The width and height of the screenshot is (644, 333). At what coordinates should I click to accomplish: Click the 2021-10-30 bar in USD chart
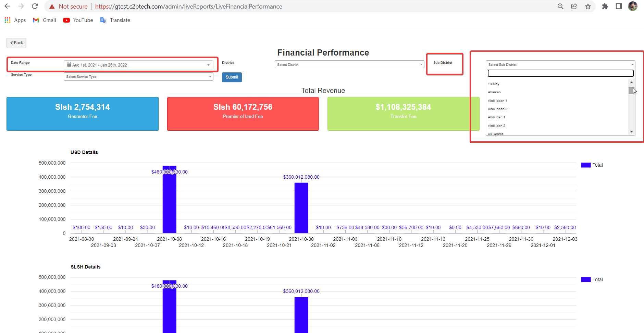point(301,208)
